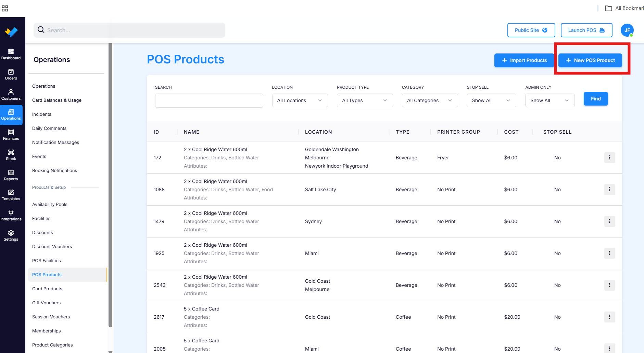Go to Customers via sidebar icon

point(11,95)
